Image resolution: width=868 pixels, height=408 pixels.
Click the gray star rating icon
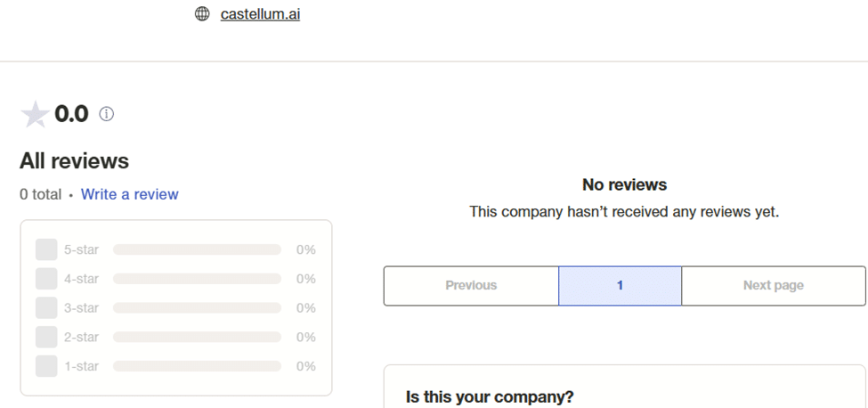[x=35, y=115]
